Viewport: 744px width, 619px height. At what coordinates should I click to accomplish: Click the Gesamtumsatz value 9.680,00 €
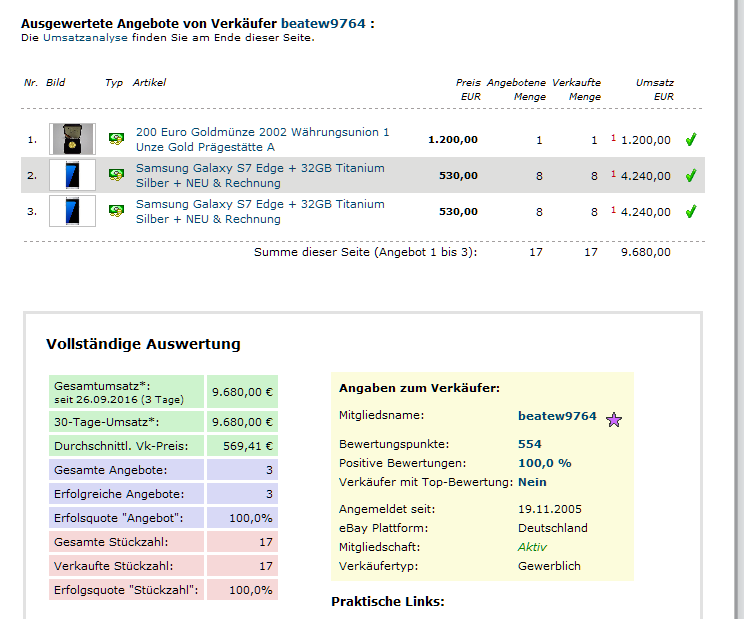242,392
